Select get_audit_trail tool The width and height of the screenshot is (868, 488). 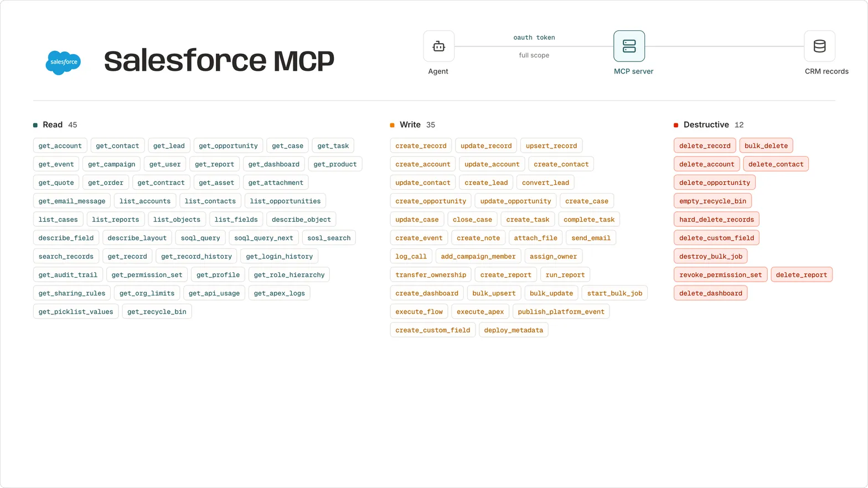coord(68,275)
